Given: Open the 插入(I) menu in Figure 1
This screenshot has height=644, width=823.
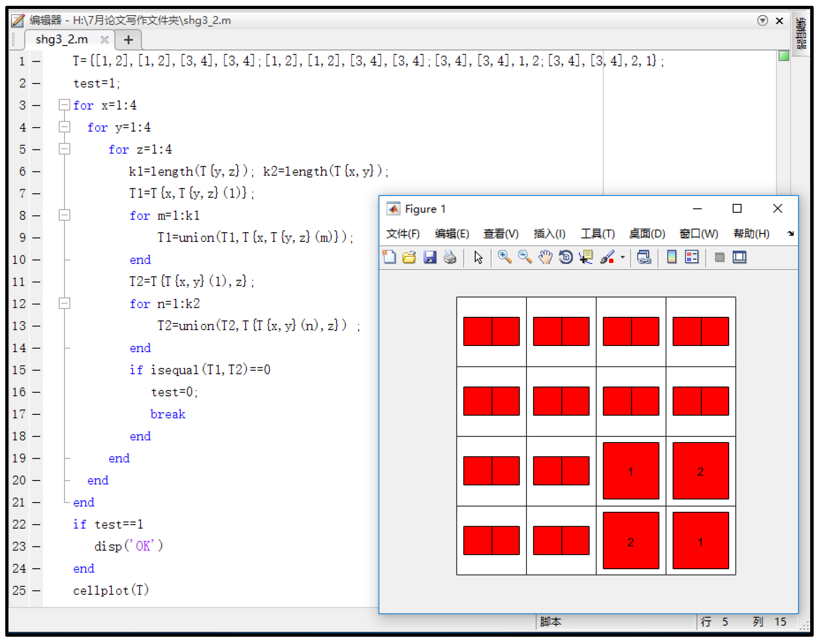Looking at the screenshot, I should tap(549, 234).
